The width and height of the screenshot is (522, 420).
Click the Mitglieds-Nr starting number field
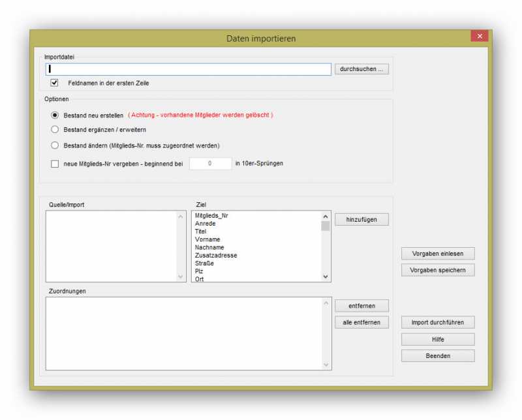tap(210, 164)
